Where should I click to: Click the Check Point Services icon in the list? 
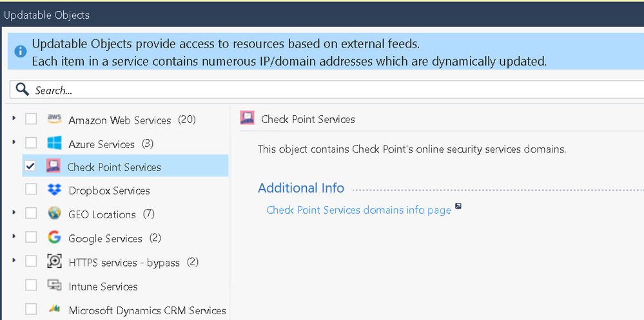tap(54, 166)
